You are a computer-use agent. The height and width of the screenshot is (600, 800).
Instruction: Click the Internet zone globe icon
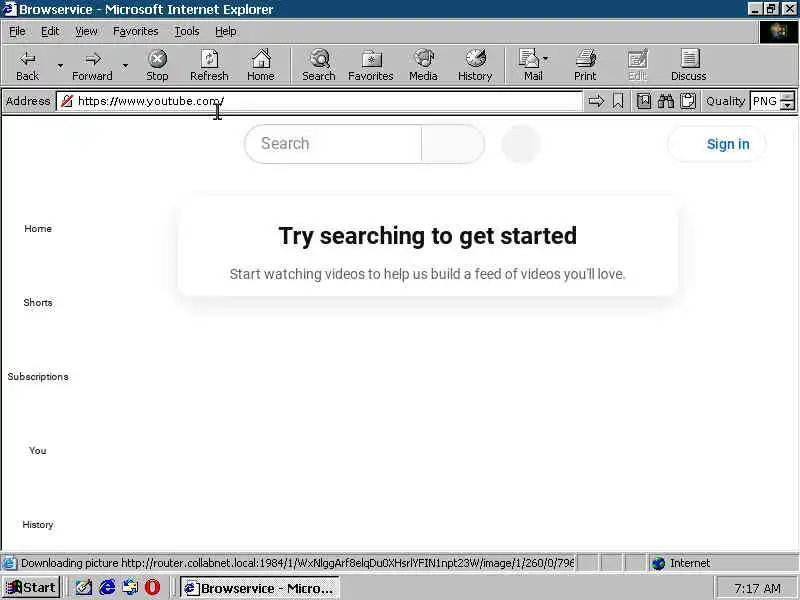point(659,563)
